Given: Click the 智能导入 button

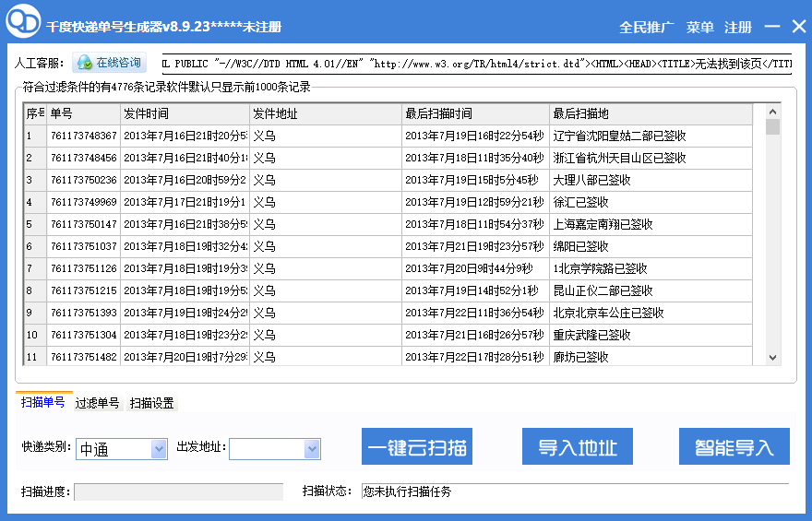Looking at the screenshot, I should tap(734, 447).
